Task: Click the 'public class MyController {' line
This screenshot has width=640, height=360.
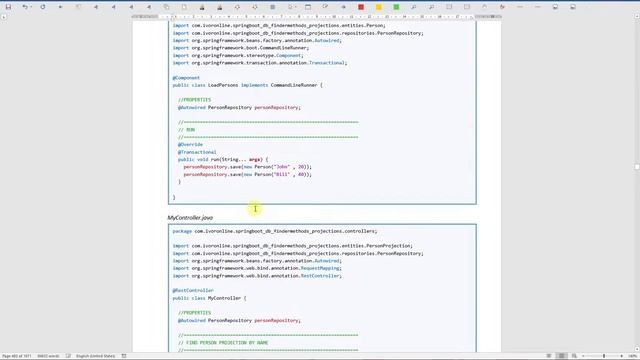Action: click(x=209, y=298)
